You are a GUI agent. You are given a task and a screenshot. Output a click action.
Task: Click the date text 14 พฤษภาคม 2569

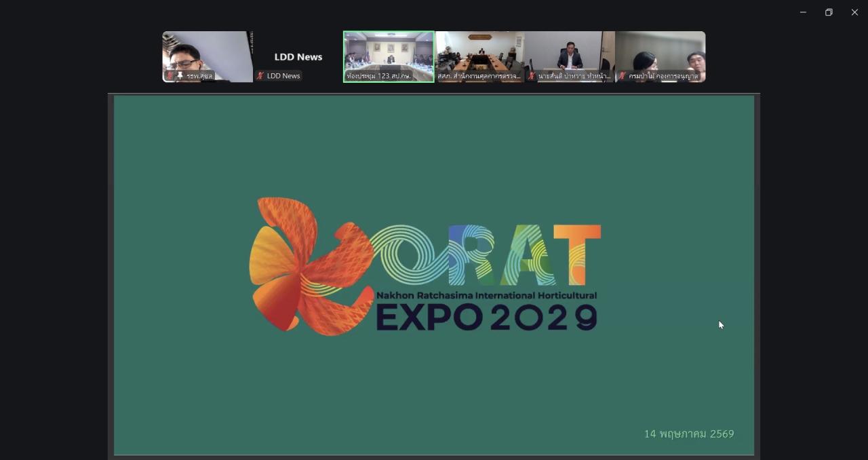(x=689, y=434)
